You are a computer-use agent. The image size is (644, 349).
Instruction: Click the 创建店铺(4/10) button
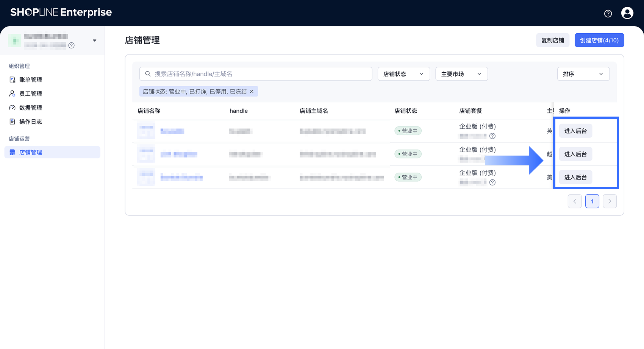(x=599, y=41)
